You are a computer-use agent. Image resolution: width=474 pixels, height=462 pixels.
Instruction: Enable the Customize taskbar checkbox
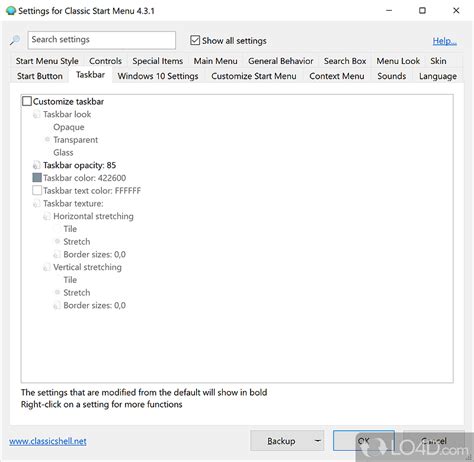coord(27,101)
